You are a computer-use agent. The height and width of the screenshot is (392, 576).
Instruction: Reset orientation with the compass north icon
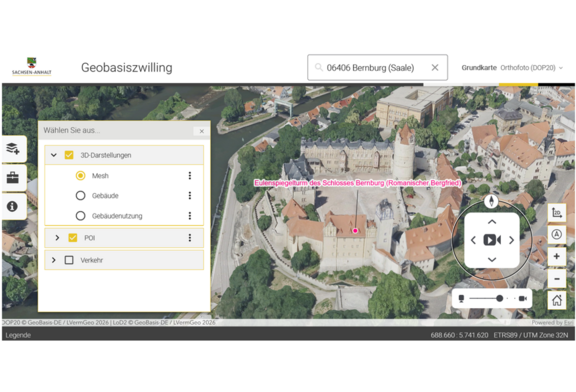(491, 201)
